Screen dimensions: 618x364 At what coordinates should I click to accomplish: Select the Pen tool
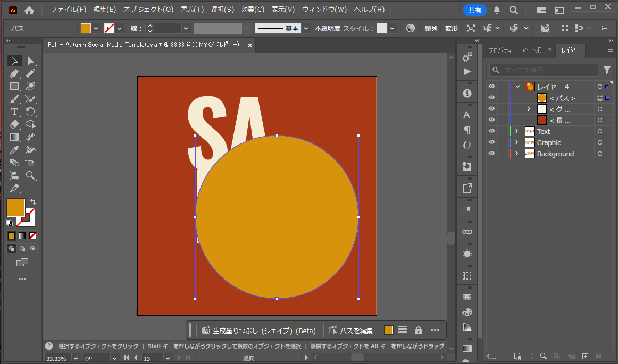pyautogui.click(x=14, y=73)
